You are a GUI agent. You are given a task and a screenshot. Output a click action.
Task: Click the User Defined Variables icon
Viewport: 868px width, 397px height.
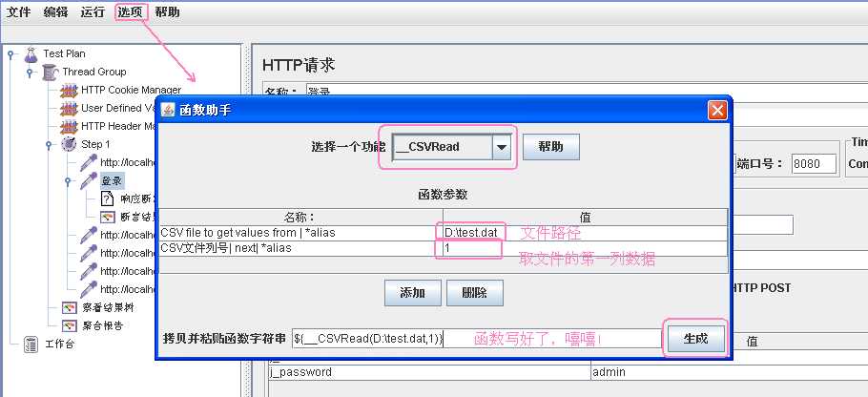tap(69, 109)
